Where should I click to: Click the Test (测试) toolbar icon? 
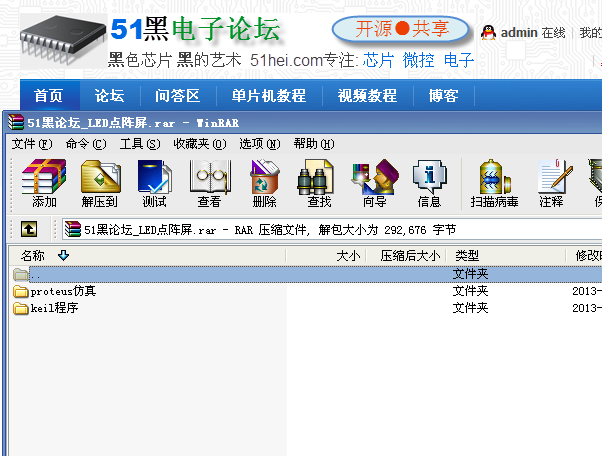[x=155, y=176]
